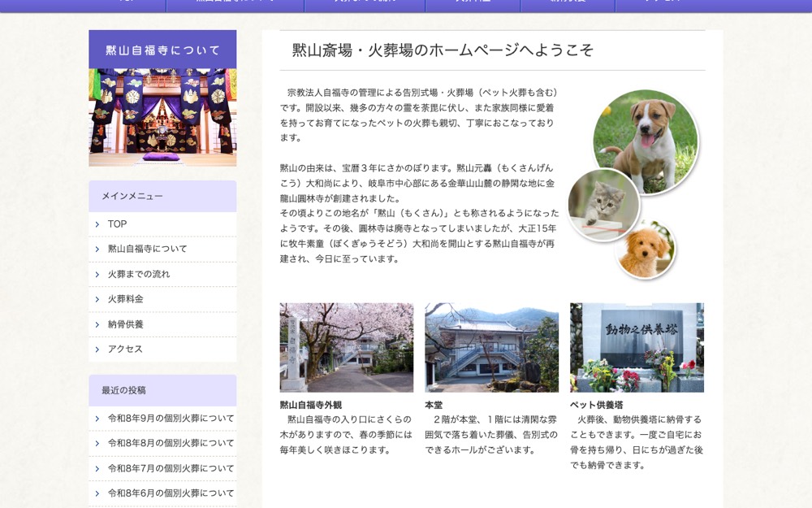Click the メインメニュー section header
Screen dimensions: 812x508
[162, 196]
